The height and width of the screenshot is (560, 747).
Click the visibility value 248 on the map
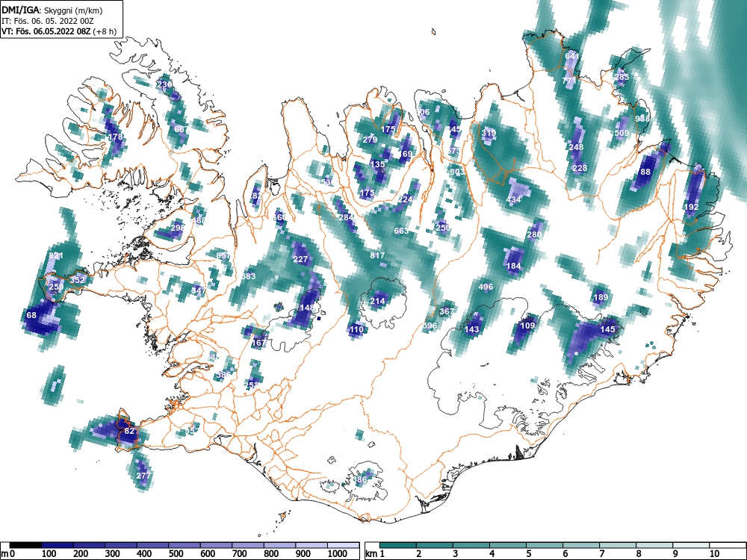pyautogui.click(x=576, y=148)
